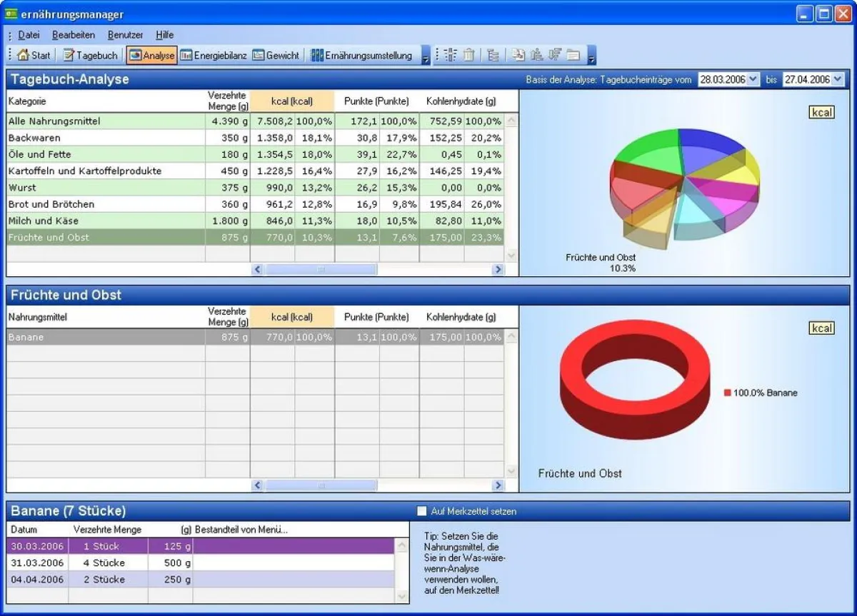857x616 pixels.
Task: Click the tree structure toolbar icon
Action: (x=493, y=55)
